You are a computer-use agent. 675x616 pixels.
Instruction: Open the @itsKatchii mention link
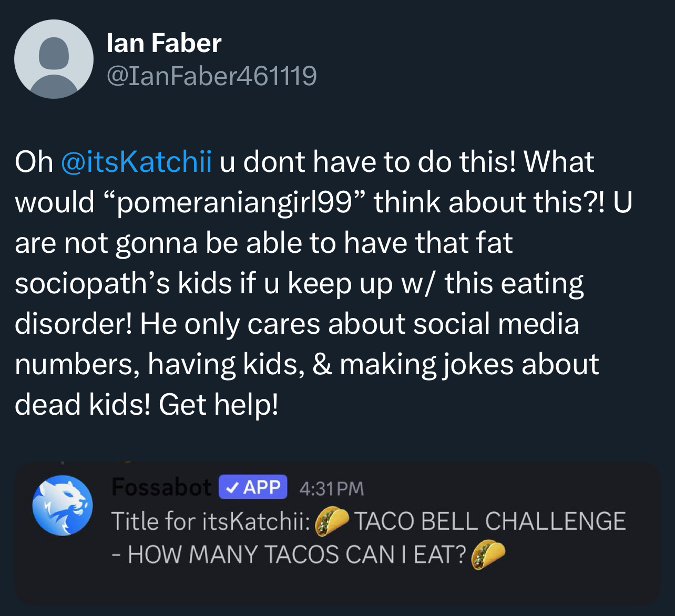[137, 161]
